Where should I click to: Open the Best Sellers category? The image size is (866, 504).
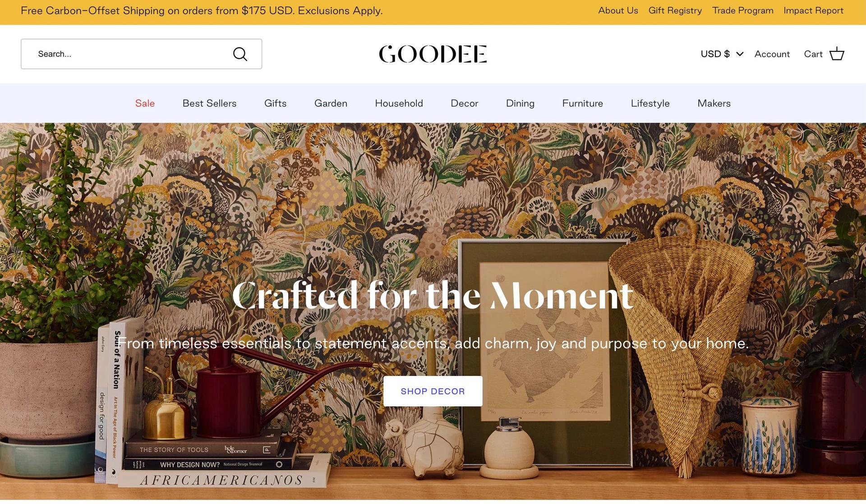[x=209, y=103]
